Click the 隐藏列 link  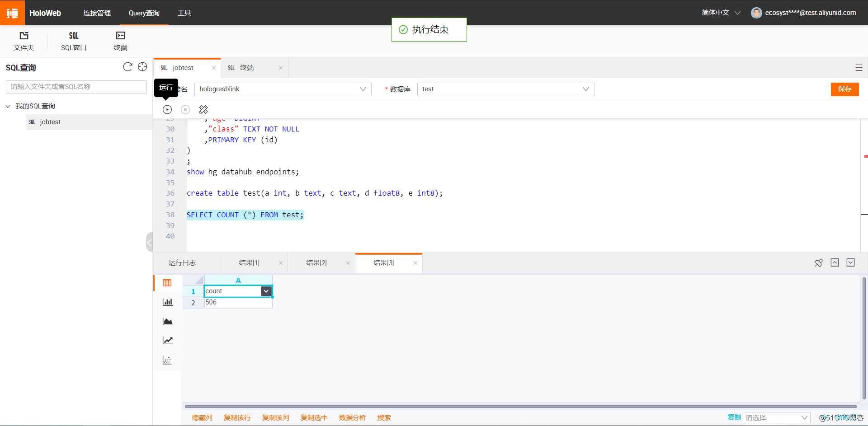[202, 418]
